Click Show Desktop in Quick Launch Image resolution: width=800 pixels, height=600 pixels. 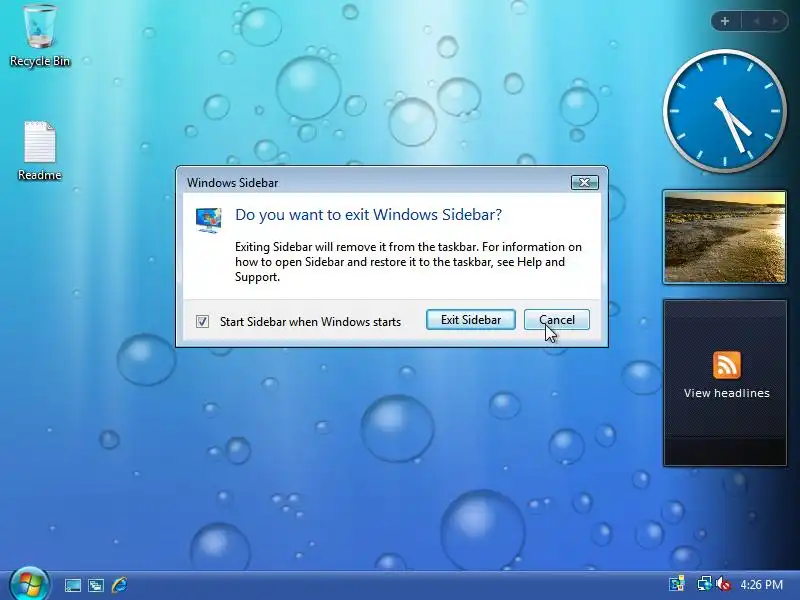tap(72, 585)
